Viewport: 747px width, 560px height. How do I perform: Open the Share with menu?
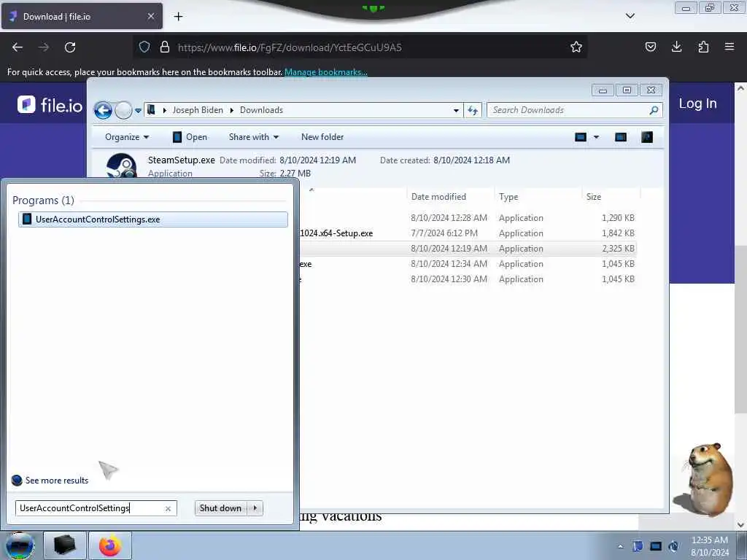[254, 137]
